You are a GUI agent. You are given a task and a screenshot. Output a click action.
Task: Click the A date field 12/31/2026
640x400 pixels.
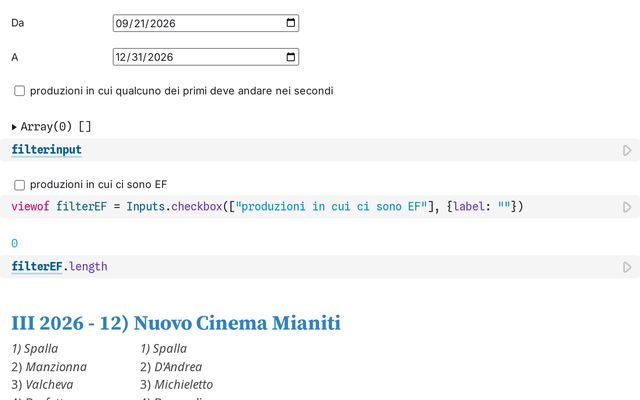tap(206, 57)
